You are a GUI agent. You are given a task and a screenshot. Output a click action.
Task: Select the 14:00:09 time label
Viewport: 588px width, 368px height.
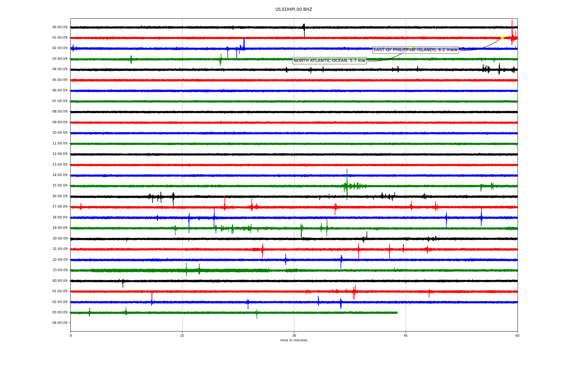(x=60, y=175)
